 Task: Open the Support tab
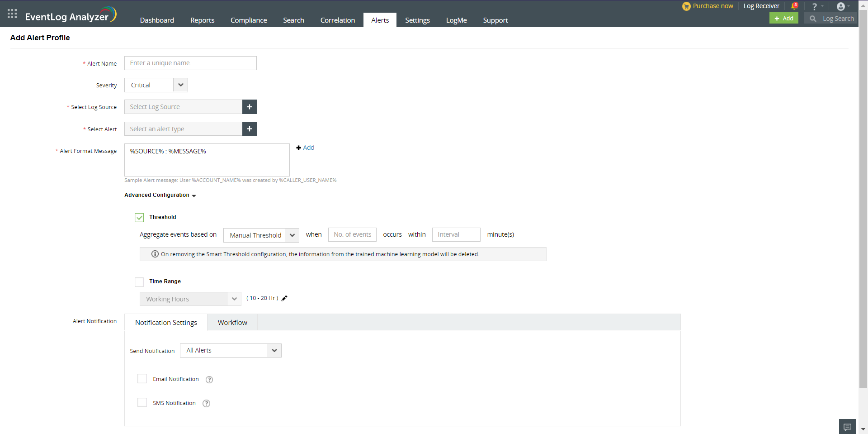pyautogui.click(x=495, y=20)
